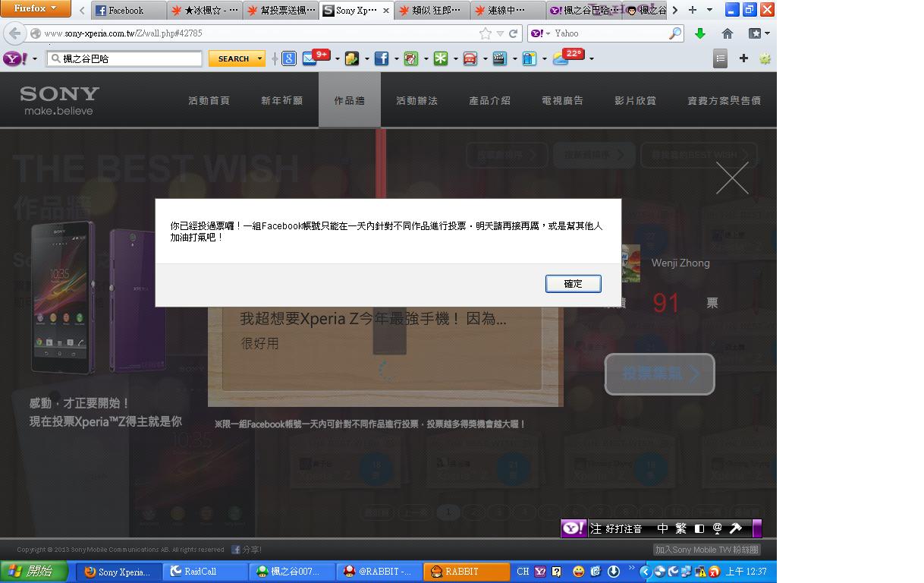Click the plus icon on Yahoo toolbar
Screen dimensions: 924x583
[743, 58]
